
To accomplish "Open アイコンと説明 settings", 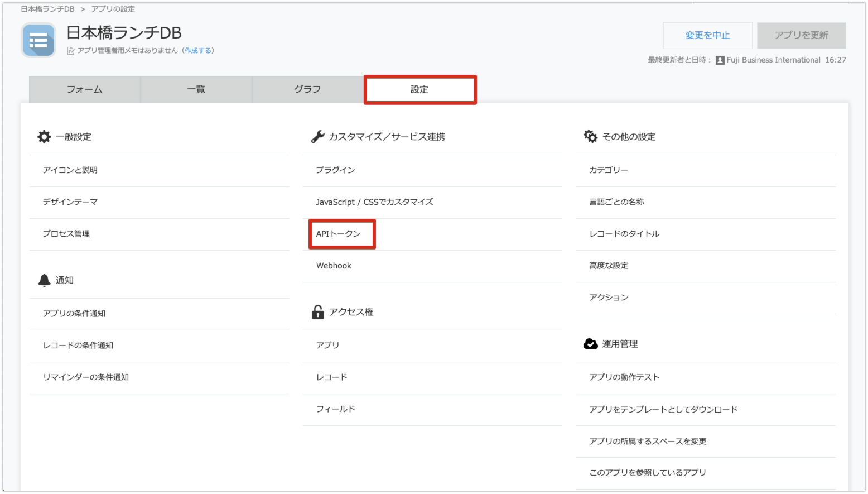I will coord(160,170).
